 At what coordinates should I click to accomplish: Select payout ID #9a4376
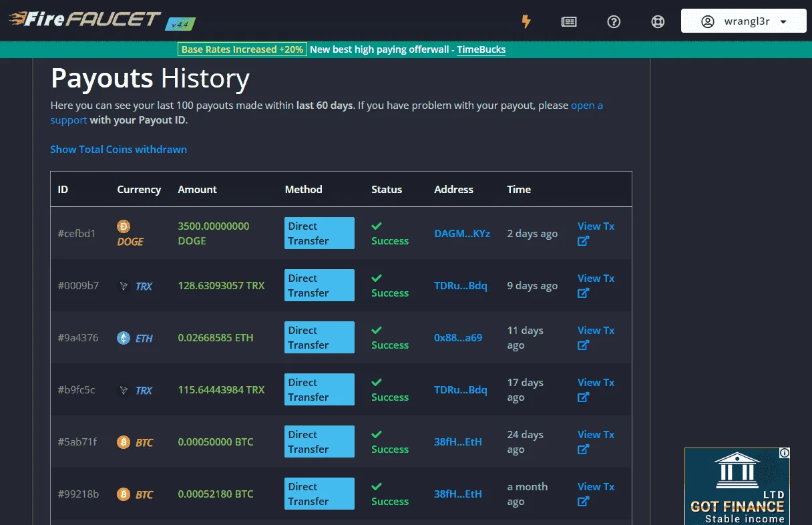(x=77, y=337)
